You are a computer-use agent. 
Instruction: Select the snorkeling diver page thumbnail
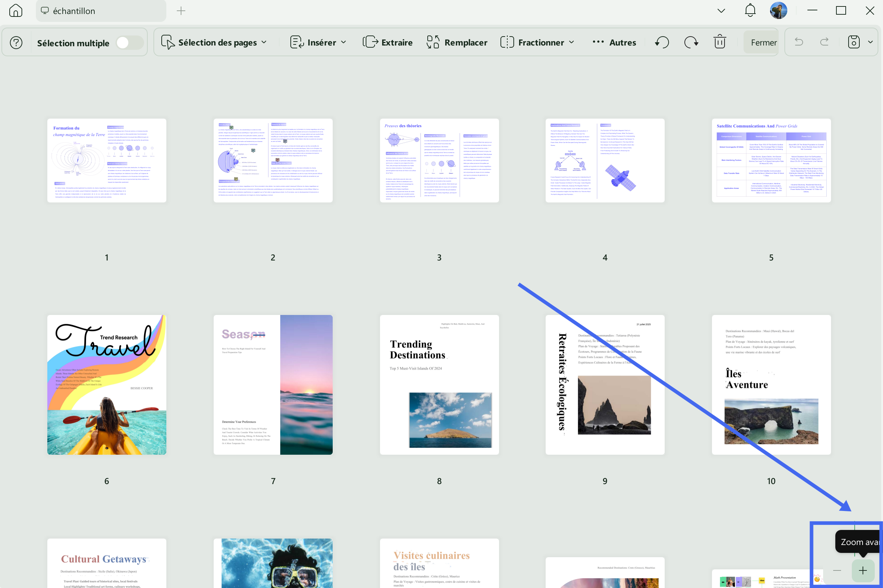point(273,563)
